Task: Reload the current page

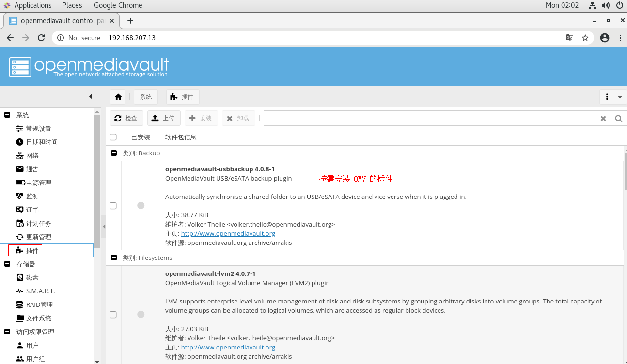Action: pyautogui.click(x=41, y=38)
